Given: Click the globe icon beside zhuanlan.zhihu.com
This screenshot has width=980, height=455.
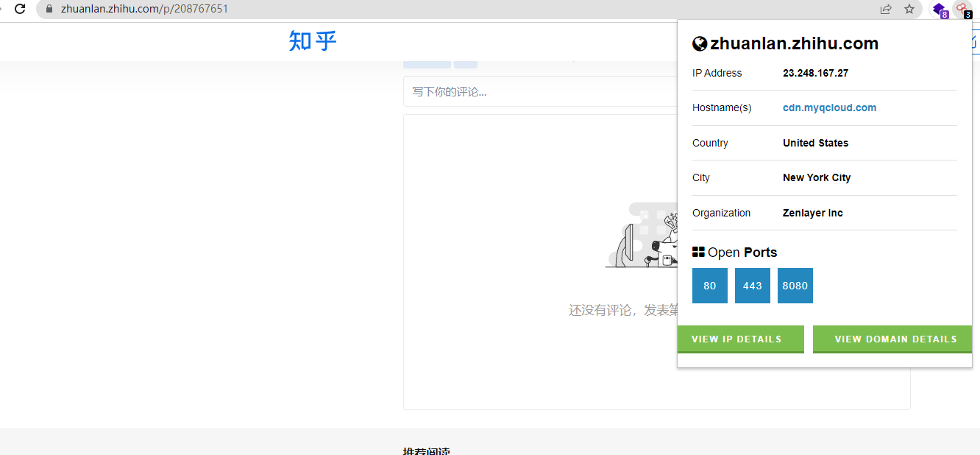Looking at the screenshot, I should coord(700,43).
